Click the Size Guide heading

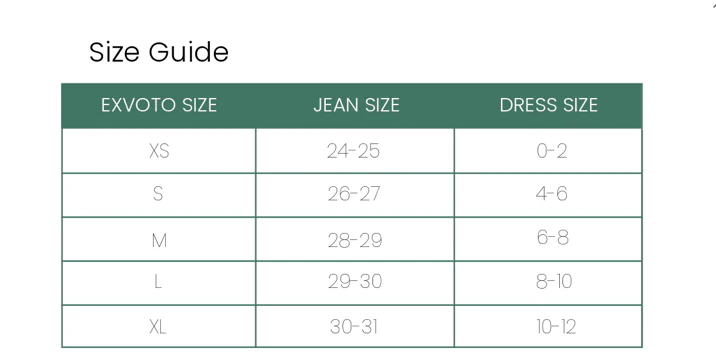click(158, 52)
